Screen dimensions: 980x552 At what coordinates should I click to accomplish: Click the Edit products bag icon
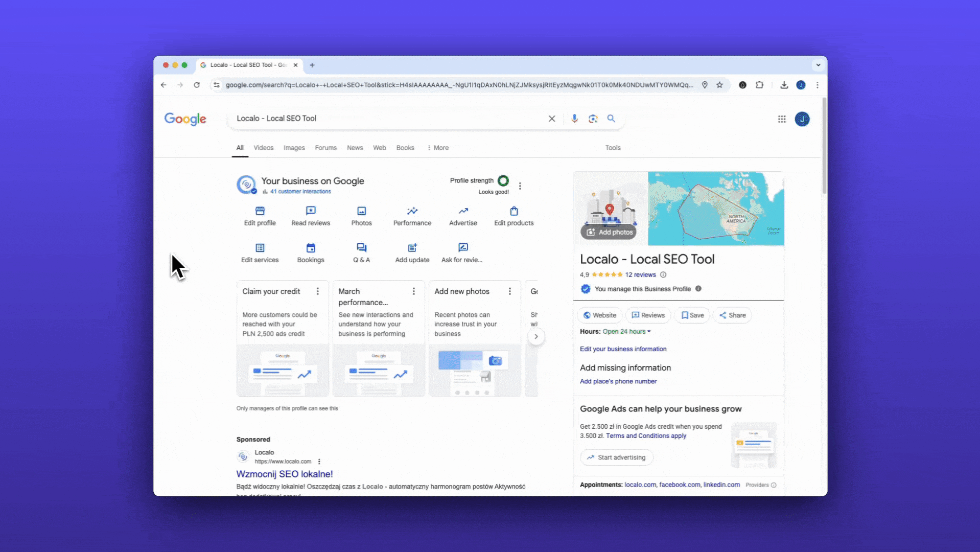(514, 211)
